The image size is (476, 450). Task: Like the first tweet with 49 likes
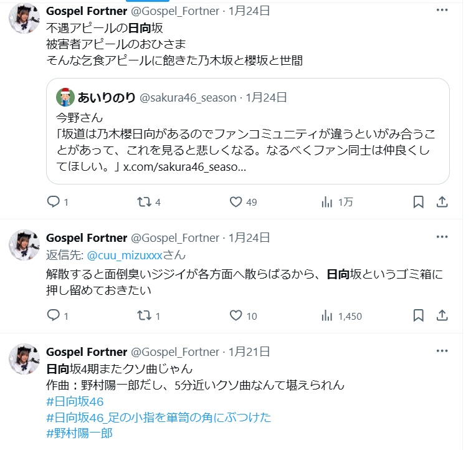(236, 202)
